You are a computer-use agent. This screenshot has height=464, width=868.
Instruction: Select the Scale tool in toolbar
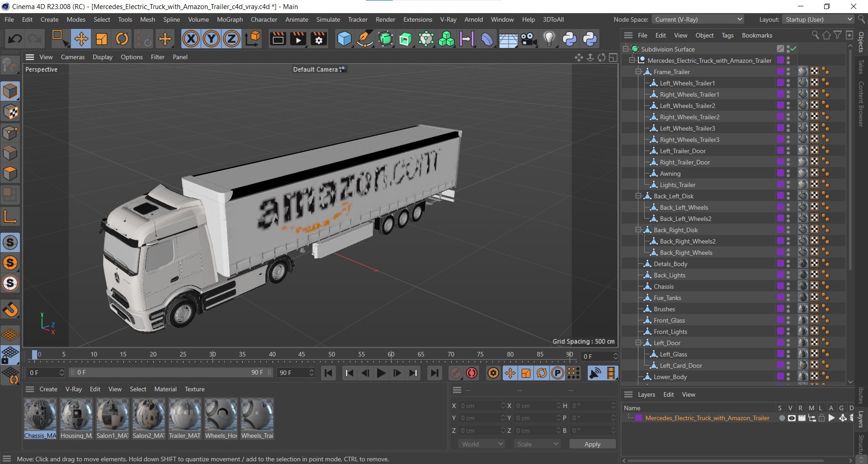[x=102, y=39]
